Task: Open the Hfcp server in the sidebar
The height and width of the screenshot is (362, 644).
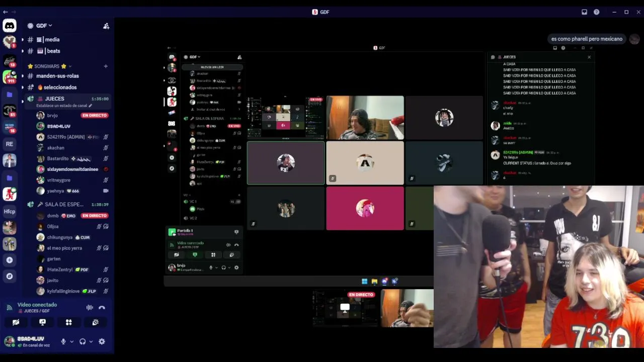Action: pos(10,212)
